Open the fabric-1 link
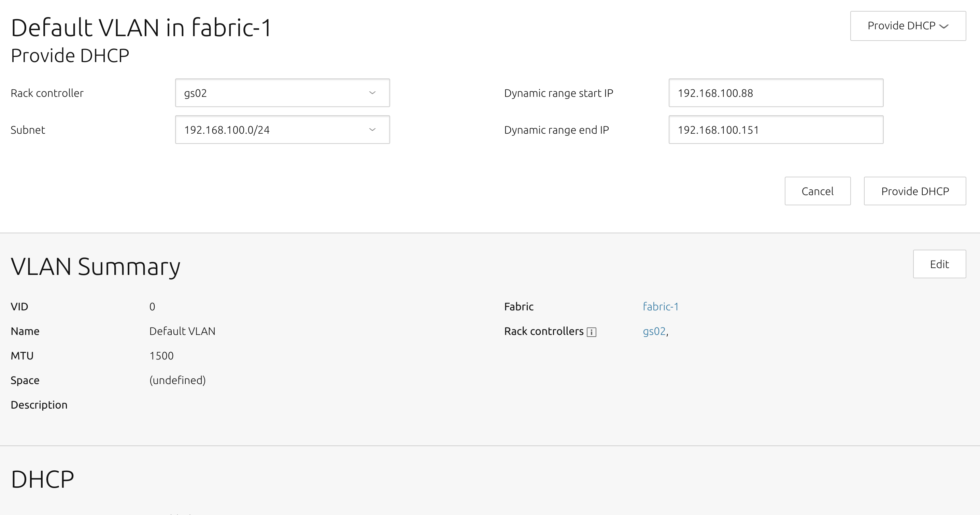 click(x=661, y=306)
